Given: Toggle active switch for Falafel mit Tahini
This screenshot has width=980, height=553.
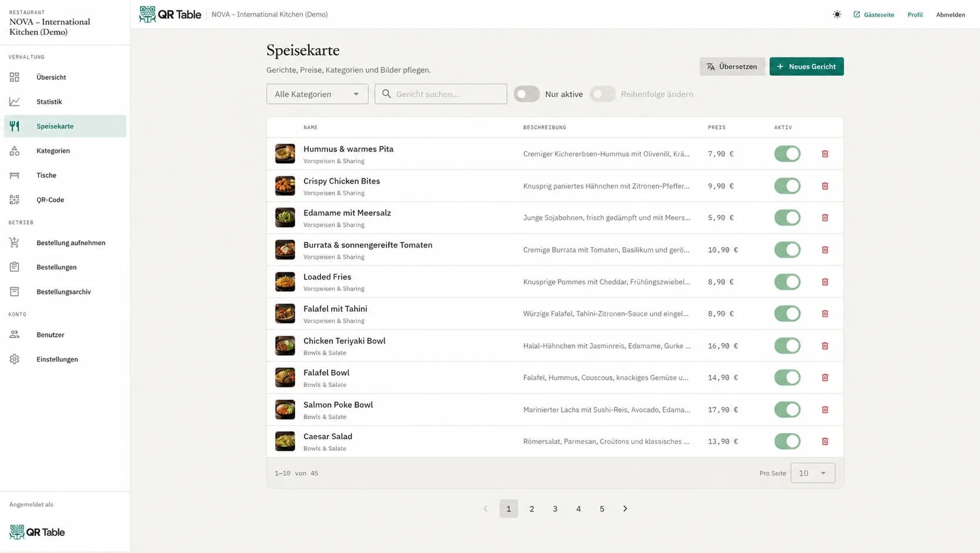Looking at the screenshot, I should pos(787,314).
